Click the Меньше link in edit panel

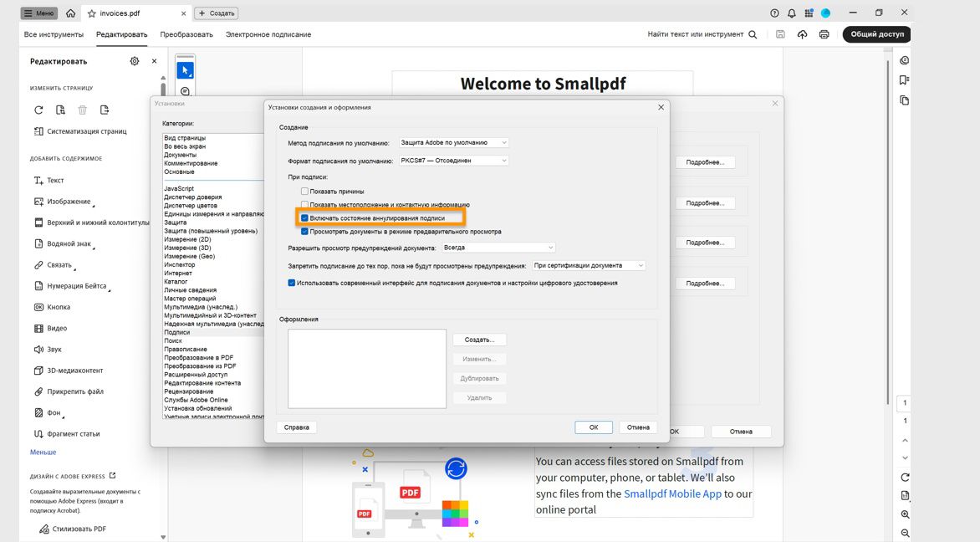point(43,452)
